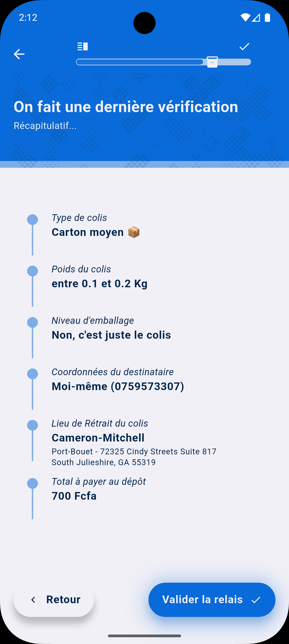This screenshot has width=289, height=644.
Task: Tap the Niveau d'emballage timeline dot
Action: click(x=33, y=322)
